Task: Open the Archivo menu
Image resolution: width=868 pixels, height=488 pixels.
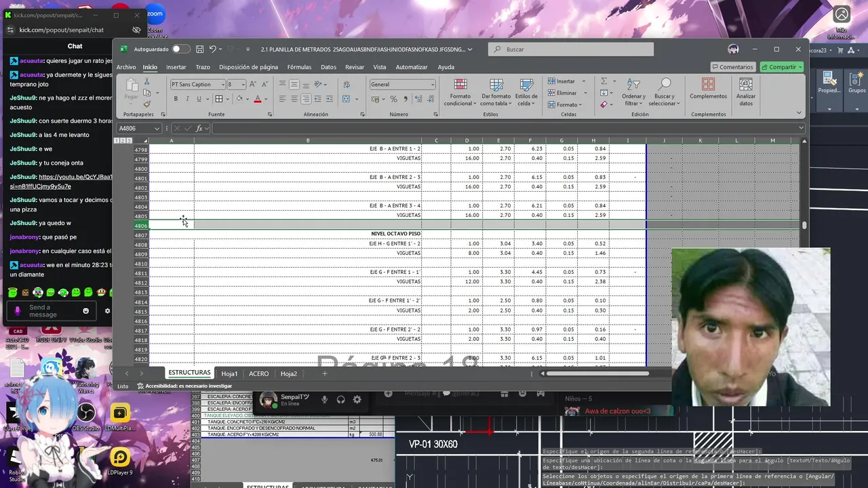Action: 126,67
